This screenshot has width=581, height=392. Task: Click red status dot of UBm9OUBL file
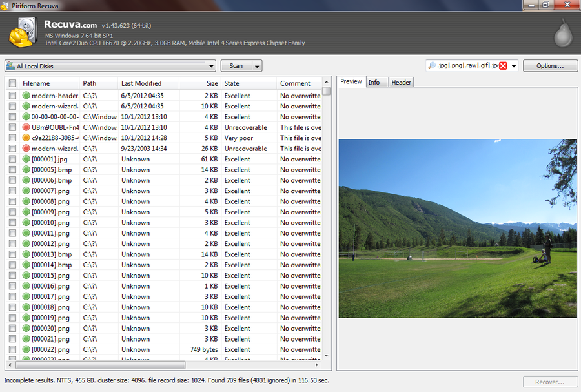click(26, 127)
